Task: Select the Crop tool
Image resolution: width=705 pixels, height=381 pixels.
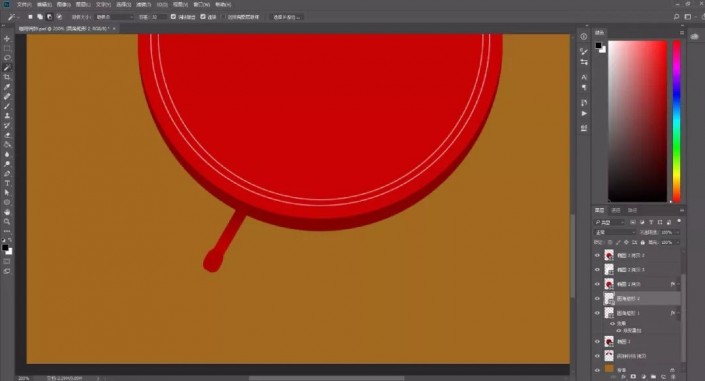Action: [7, 77]
